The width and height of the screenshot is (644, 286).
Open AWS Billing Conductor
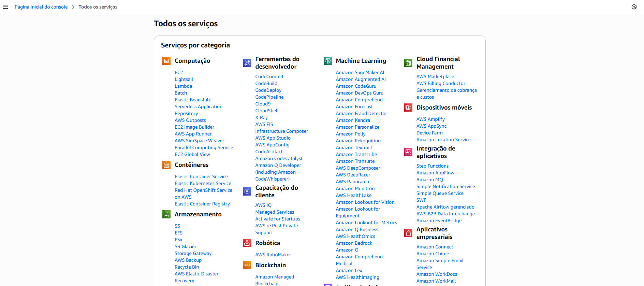(441, 83)
